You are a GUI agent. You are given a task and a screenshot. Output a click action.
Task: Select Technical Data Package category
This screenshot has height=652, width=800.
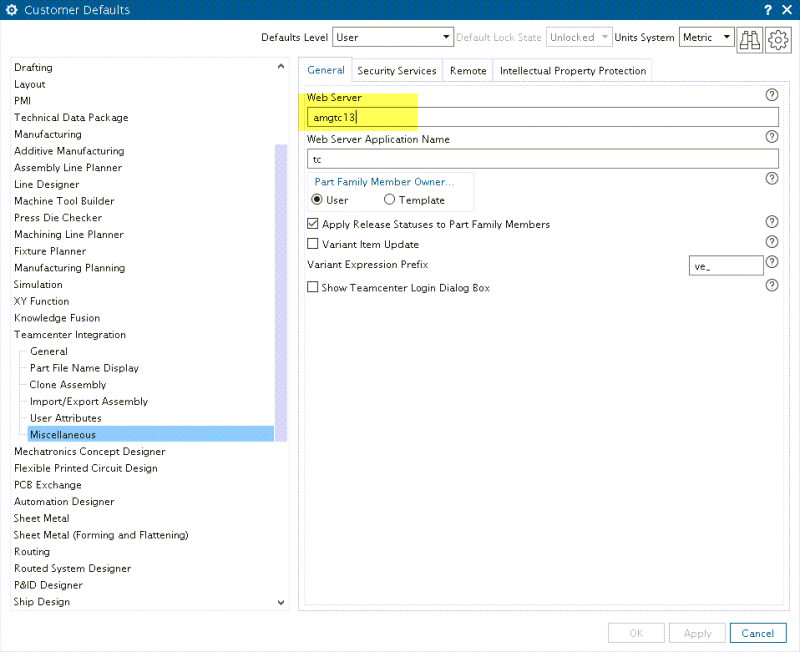coord(71,118)
